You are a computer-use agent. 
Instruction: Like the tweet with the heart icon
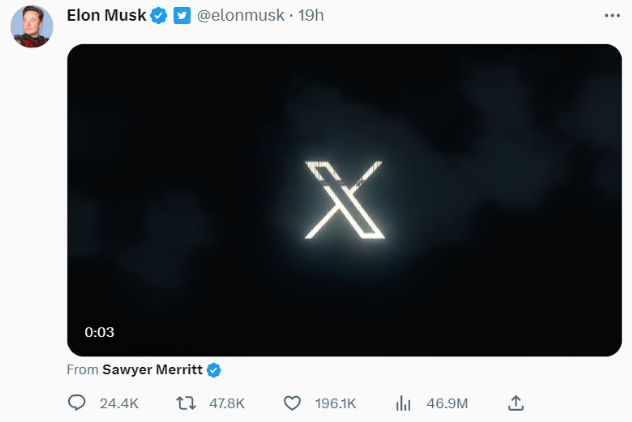(x=292, y=403)
